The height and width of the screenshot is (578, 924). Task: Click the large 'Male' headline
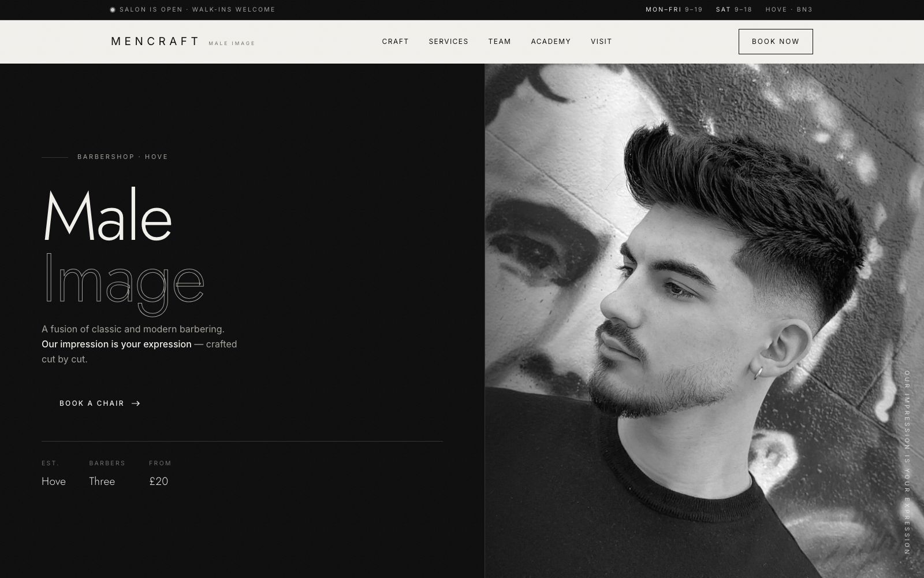pyautogui.click(x=107, y=215)
